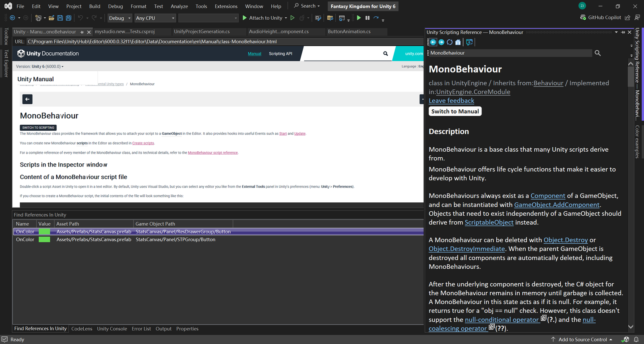Click green color swatch in first OnColor row
Screen dimensions: 644x344
pos(44,232)
